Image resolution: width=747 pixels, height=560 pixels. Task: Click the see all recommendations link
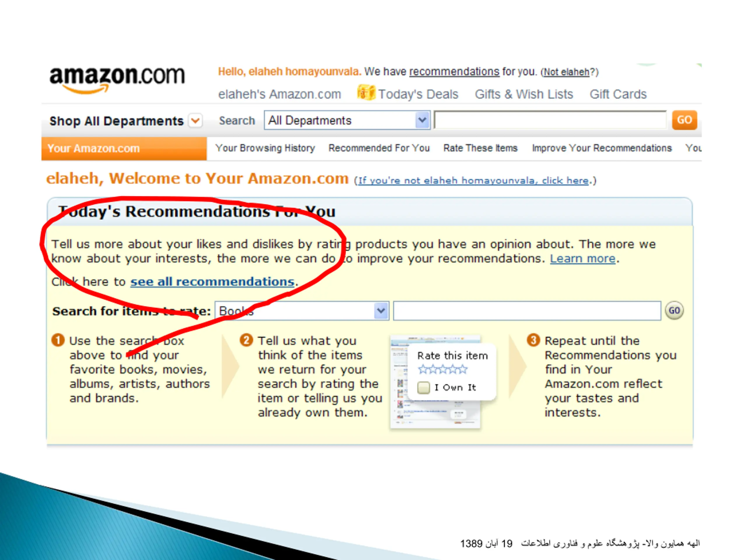coord(212,282)
